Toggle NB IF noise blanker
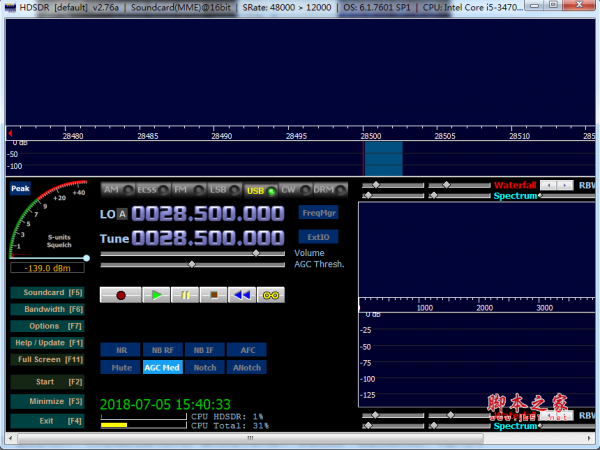 click(x=204, y=350)
